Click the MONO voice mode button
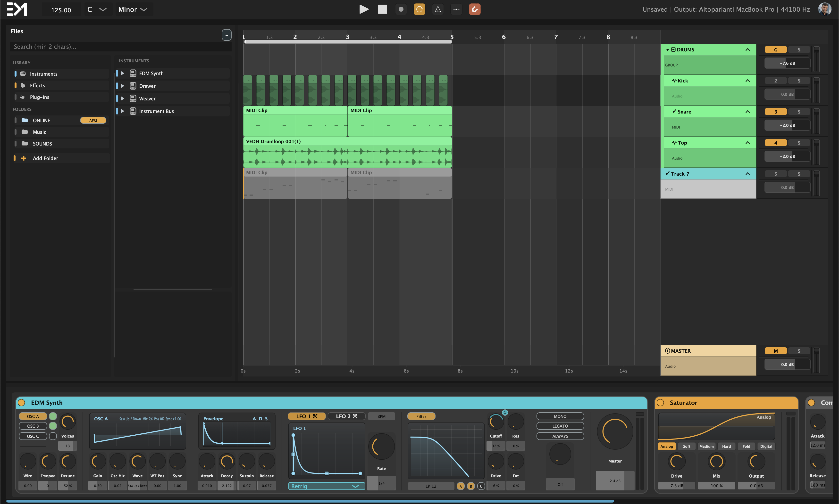839x504 pixels. [x=560, y=416]
